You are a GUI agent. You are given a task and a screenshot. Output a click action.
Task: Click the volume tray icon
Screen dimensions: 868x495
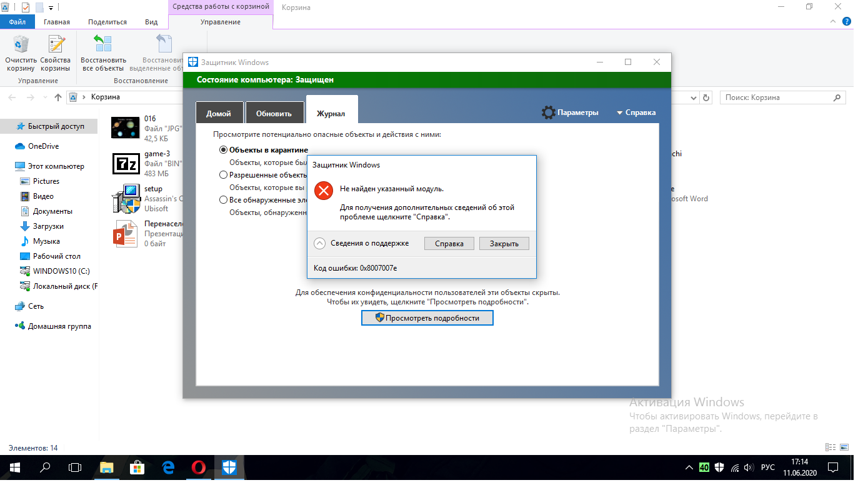point(750,467)
